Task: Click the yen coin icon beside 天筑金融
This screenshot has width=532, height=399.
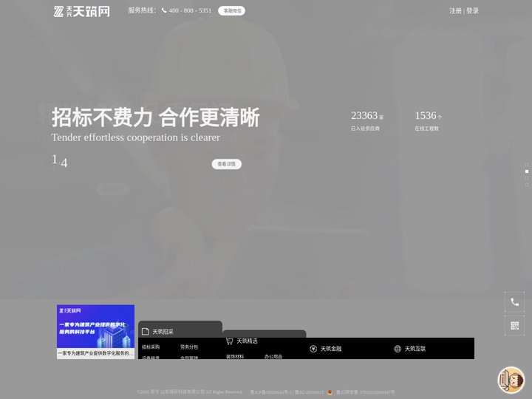Action: tap(313, 349)
